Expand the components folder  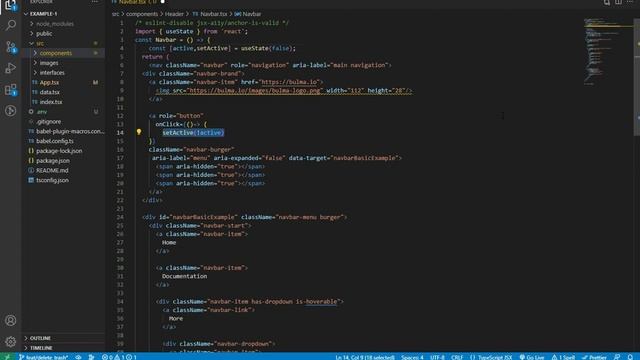click(63, 53)
